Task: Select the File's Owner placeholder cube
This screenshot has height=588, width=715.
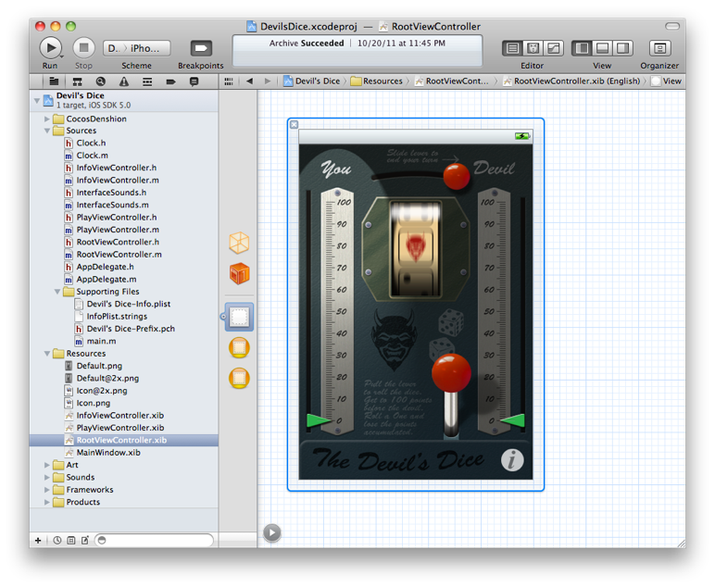Action: (x=239, y=244)
